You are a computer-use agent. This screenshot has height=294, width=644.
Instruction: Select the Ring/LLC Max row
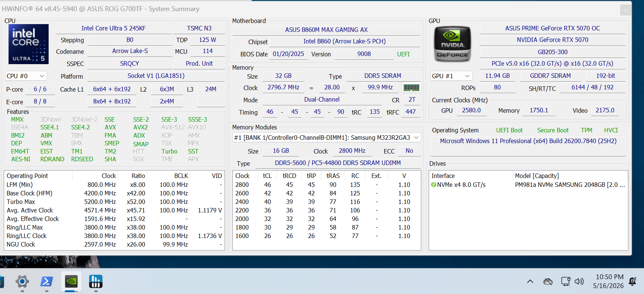pyautogui.click(x=114, y=227)
